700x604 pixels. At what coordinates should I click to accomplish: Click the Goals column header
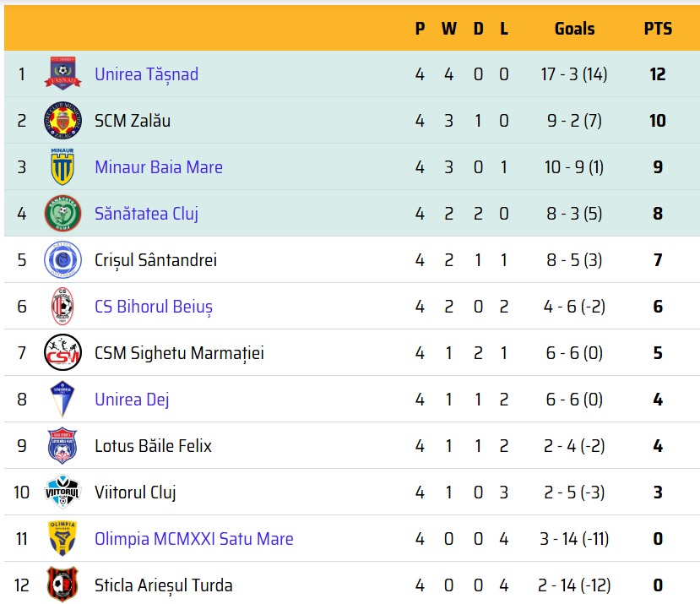(574, 29)
